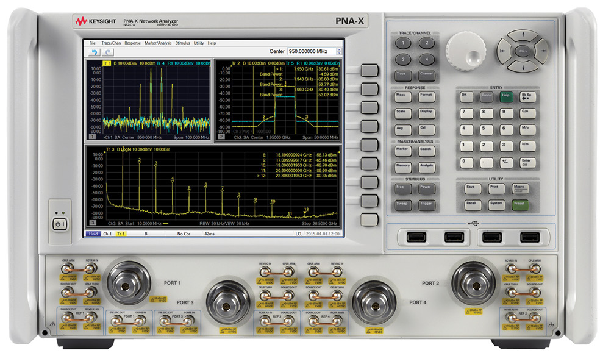The image size is (614, 364).
Task: Open the Marker/Analysis menu
Action: click(x=157, y=43)
